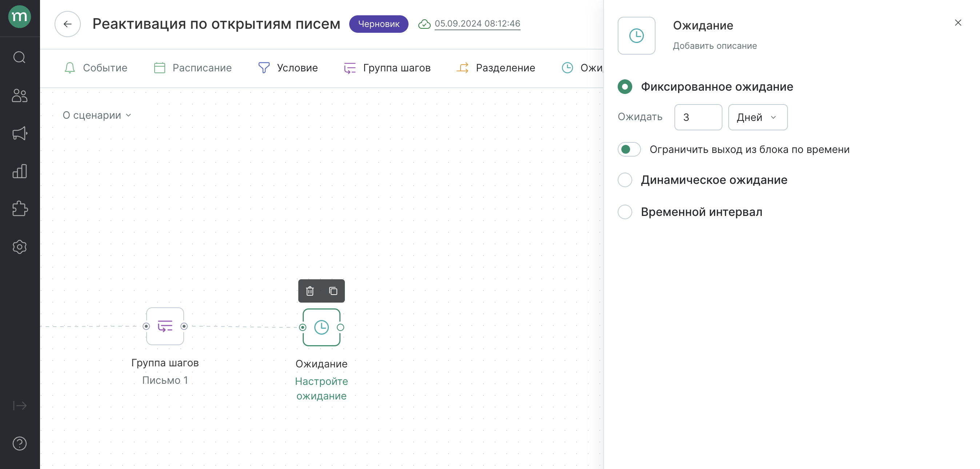The height and width of the screenshot is (469, 980).
Task: Add a Группа шагов block
Action: click(387, 68)
